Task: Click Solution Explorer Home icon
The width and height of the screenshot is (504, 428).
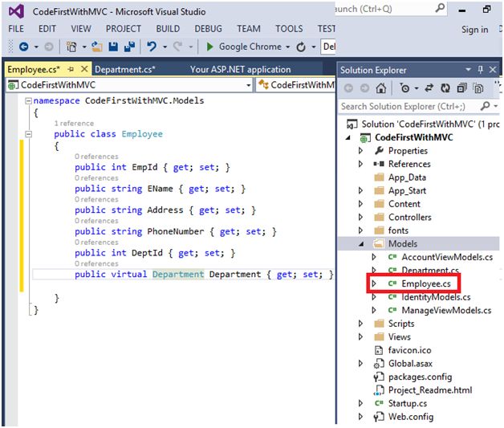Action: (380, 88)
